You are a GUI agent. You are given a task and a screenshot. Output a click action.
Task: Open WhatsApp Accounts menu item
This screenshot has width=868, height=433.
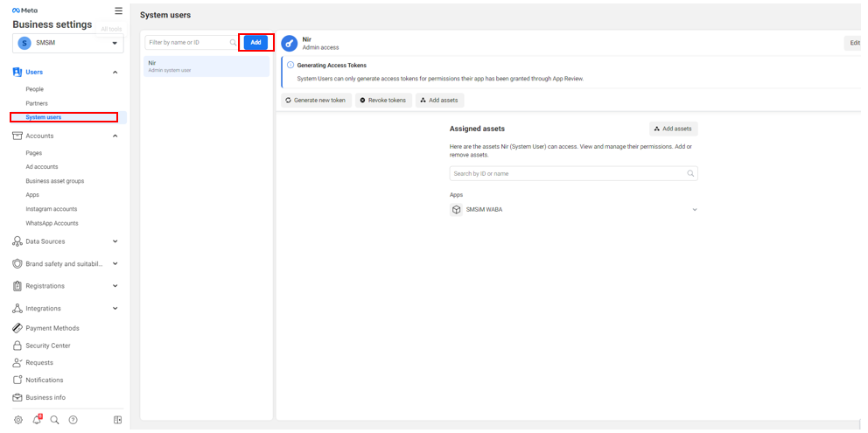tap(52, 223)
